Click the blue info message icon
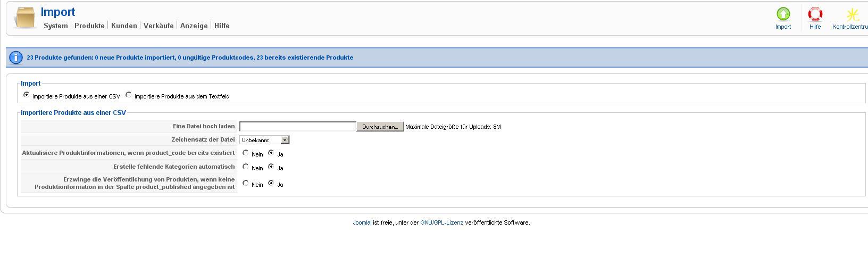The image size is (868, 264). [x=16, y=57]
